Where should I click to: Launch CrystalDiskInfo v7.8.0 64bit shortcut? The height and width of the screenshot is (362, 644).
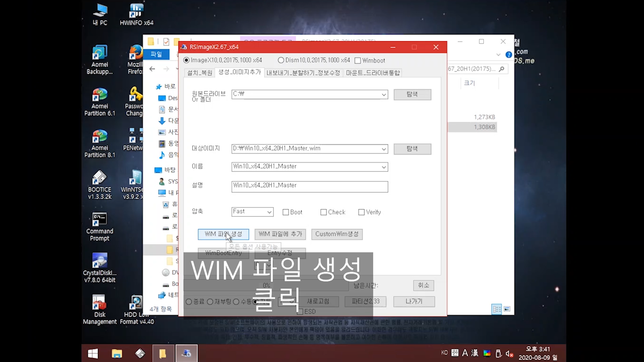point(99,268)
